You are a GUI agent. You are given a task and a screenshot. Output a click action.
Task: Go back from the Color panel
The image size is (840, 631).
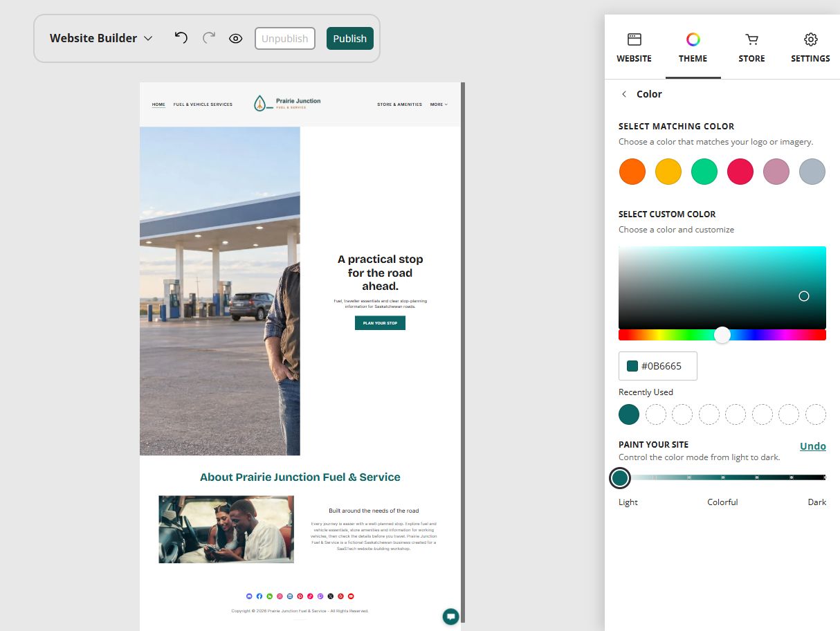(x=624, y=94)
